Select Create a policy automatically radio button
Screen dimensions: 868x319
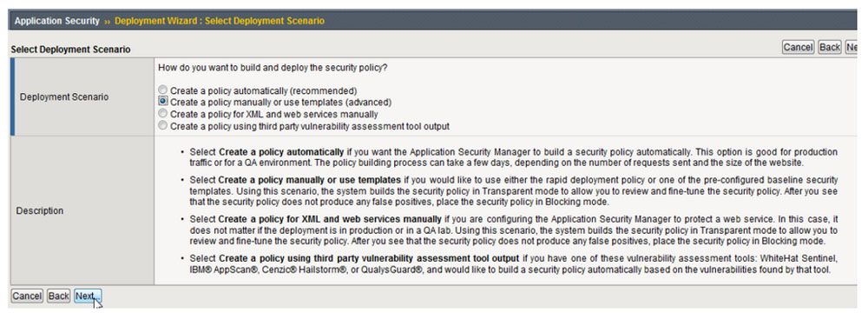tap(163, 90)
